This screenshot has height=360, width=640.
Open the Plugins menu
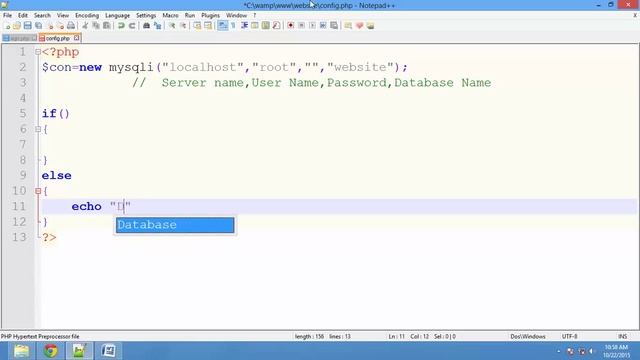211,15
